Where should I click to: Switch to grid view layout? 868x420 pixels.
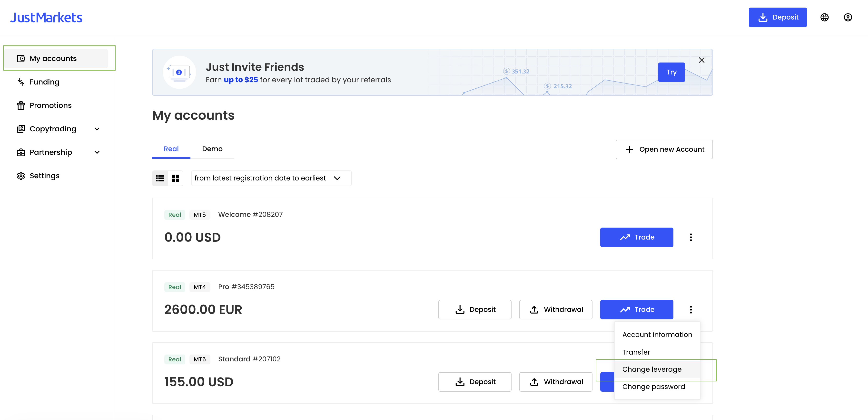point(176,178)
